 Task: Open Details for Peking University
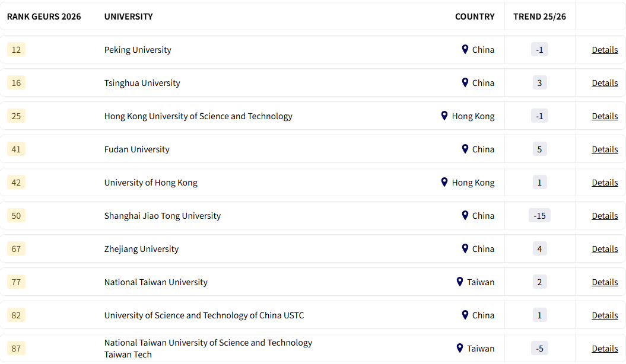click(x=605, y=49)
